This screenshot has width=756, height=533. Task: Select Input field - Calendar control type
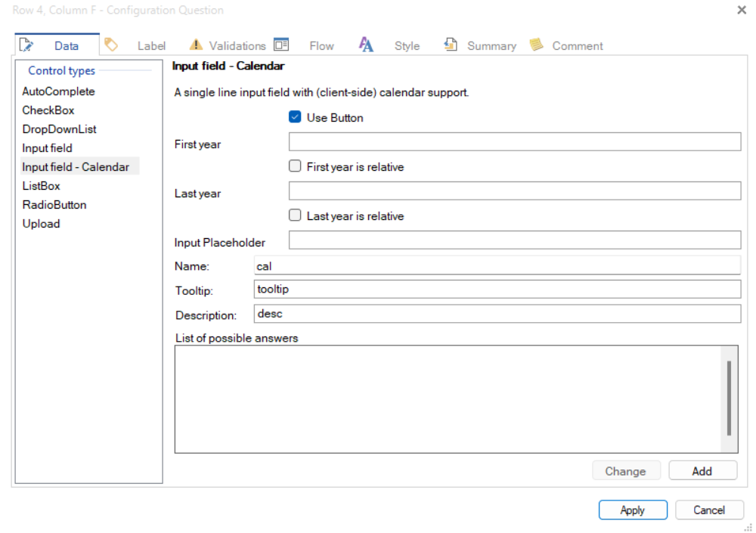[79, 166]
